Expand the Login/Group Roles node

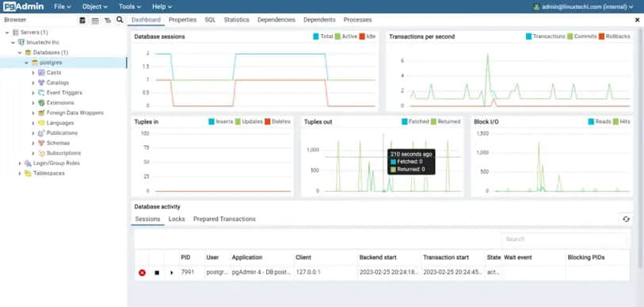tap(19, 163)
